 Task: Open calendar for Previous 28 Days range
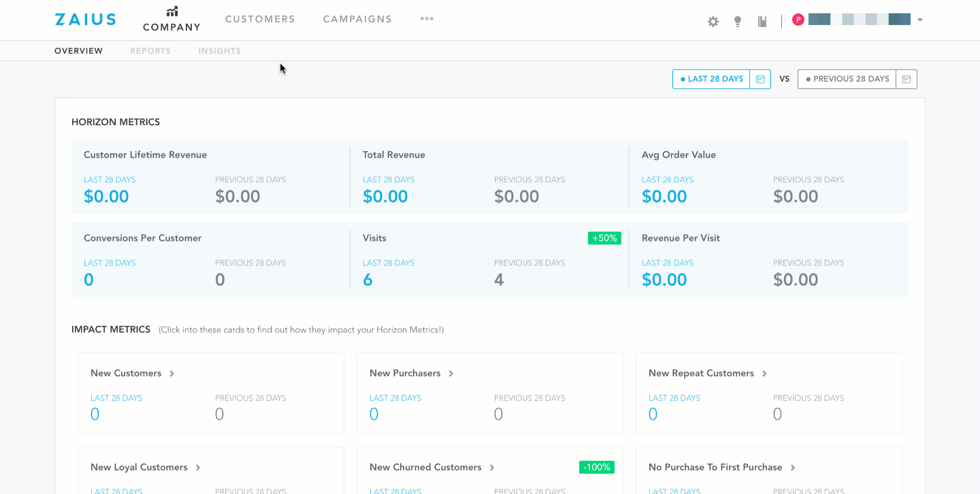tap(906, 79)
